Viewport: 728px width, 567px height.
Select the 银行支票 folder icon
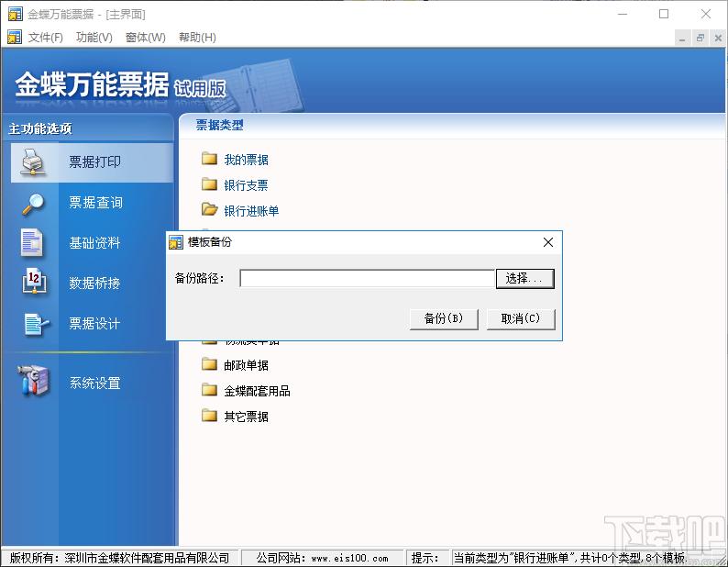pos(209,184)
